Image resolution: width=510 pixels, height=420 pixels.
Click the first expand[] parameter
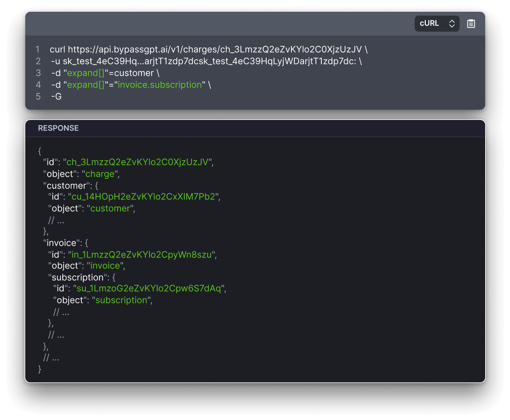(85, 73)
